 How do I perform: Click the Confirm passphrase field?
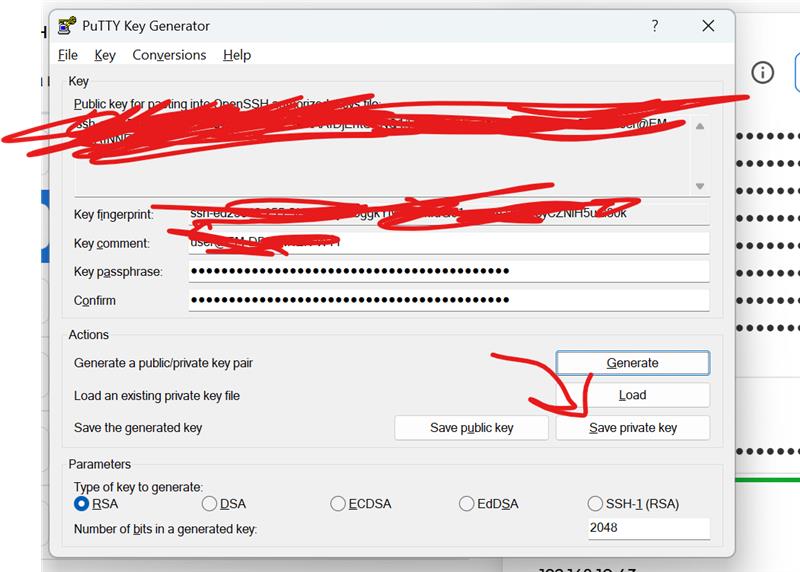(449, 300)
